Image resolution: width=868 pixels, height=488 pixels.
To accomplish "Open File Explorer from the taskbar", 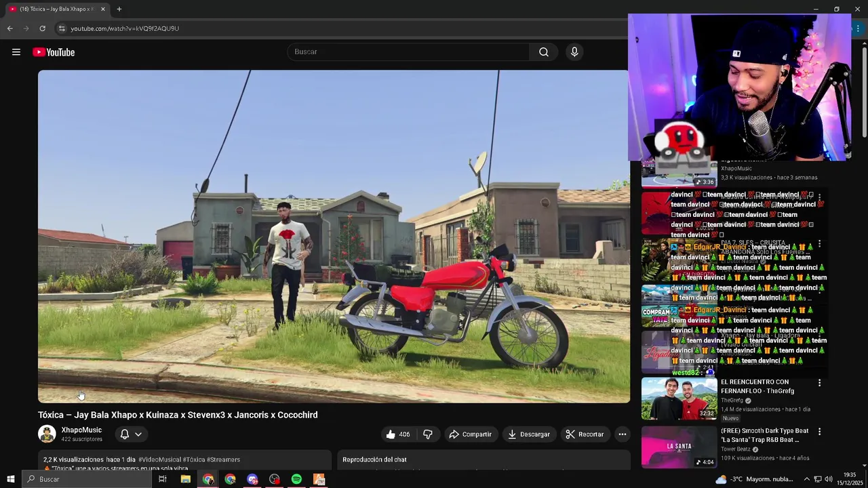I will 185,479.
